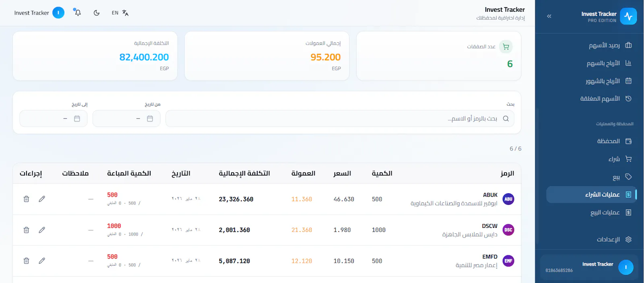Click the رصيد الأسهم briefcase icon
Screen dimensions: 644x283
(x=628, y=45)
